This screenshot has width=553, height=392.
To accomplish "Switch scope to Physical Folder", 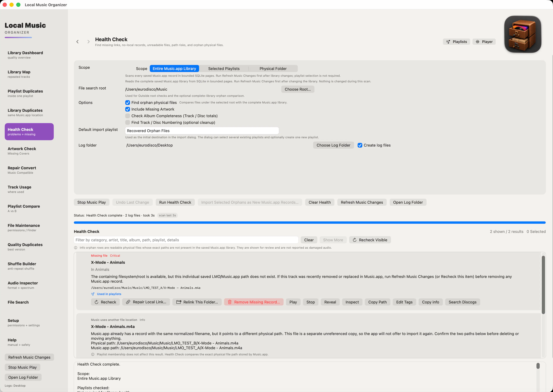I will click(273, 68).
